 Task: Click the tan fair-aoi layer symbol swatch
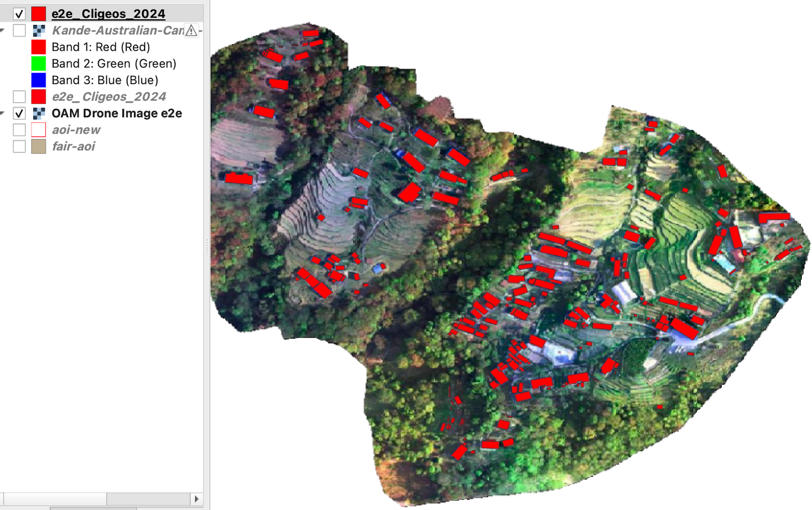39,147
